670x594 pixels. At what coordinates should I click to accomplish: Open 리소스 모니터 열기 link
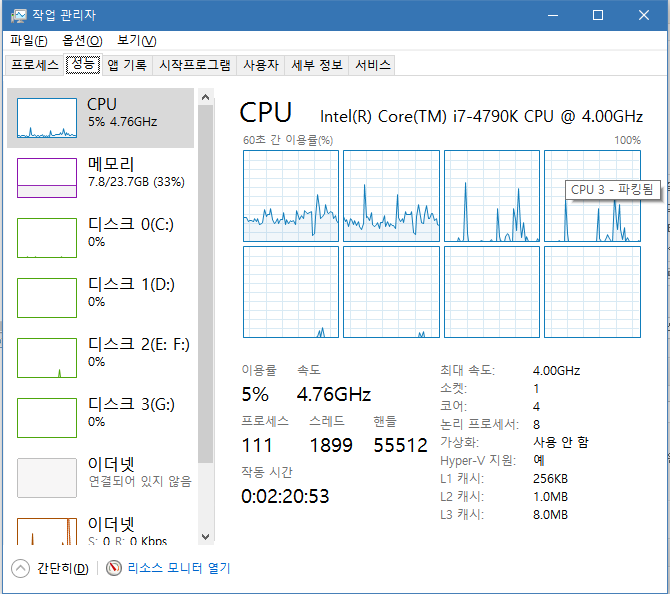(x=178, y=568)
